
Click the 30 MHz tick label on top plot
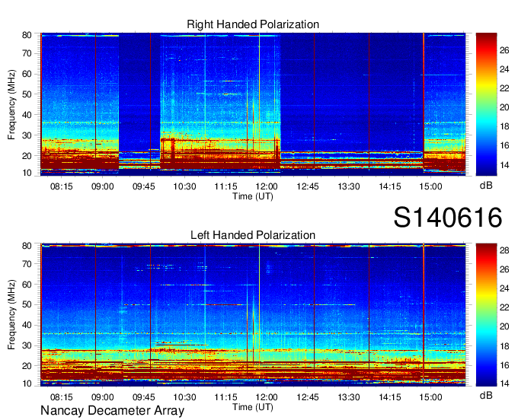coord(27,135)
